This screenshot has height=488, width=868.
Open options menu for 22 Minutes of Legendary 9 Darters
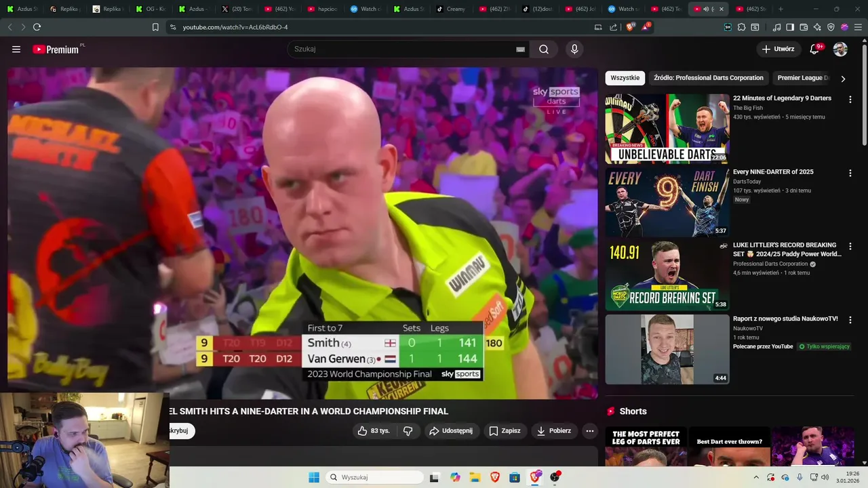click(x=850, y=99)
